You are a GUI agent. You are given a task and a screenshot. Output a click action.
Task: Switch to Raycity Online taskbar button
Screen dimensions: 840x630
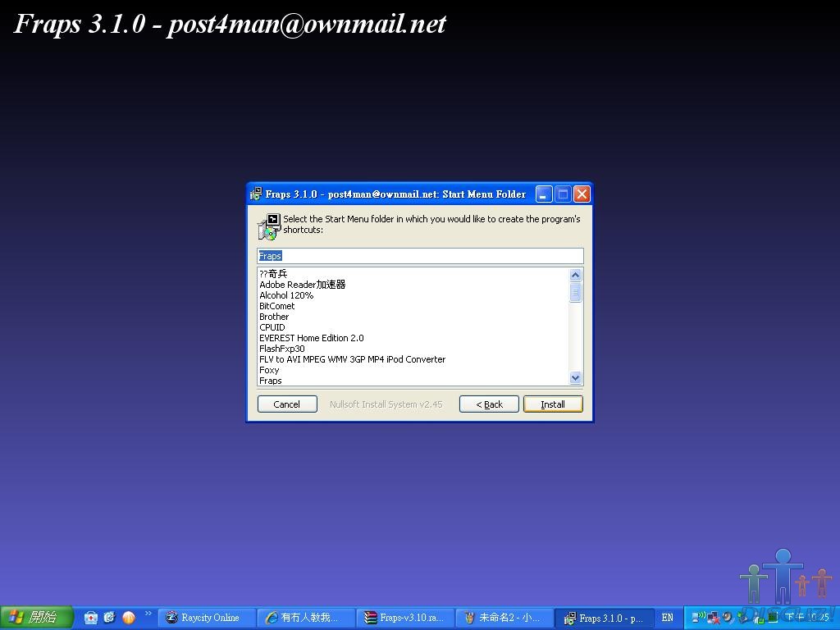[206, 618]
